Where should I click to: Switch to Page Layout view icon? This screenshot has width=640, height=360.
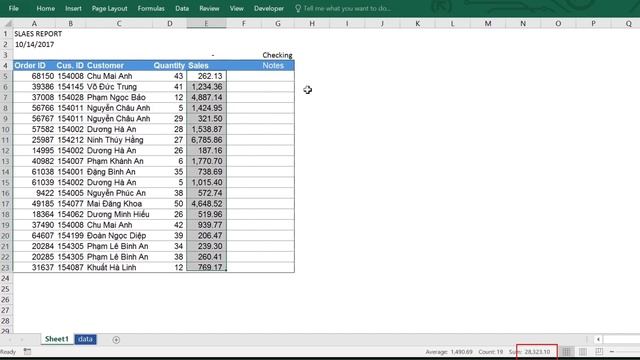(583, 351)
